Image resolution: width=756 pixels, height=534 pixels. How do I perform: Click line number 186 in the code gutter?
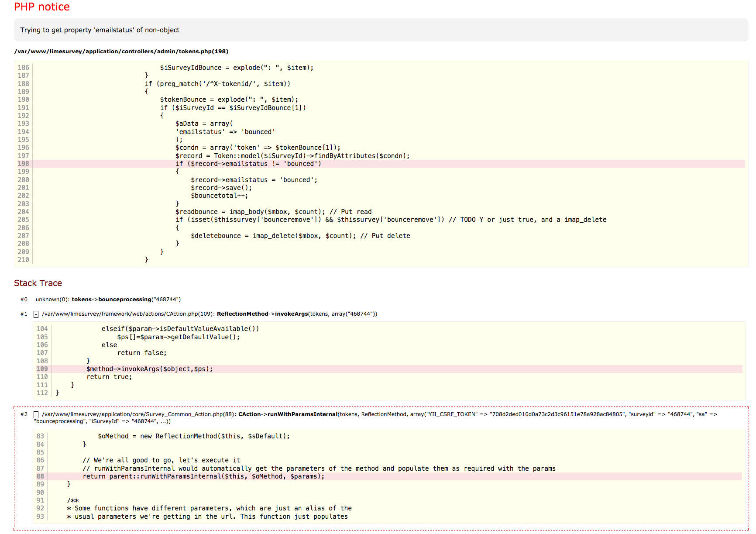click(24, 68)
